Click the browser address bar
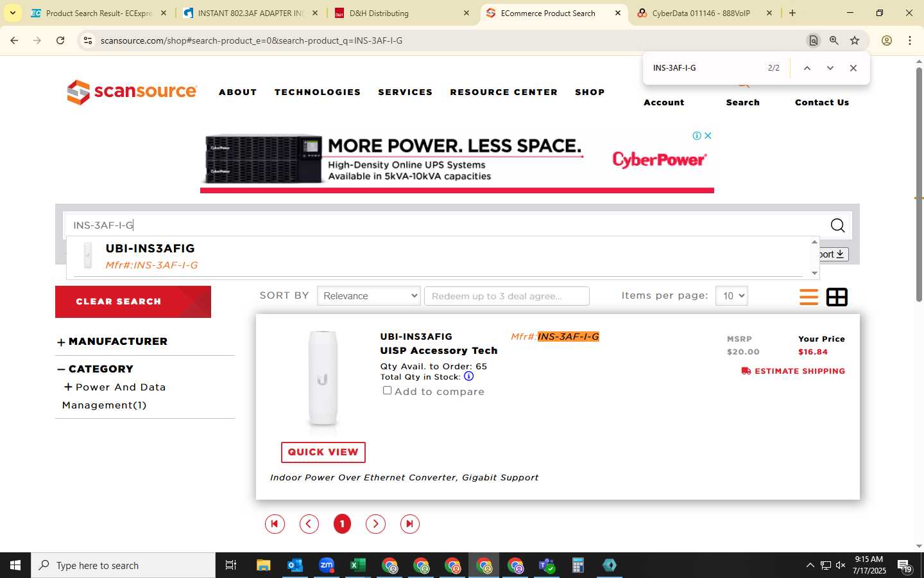The height and width of the screenshot is (578, 924). coord(449,40)
